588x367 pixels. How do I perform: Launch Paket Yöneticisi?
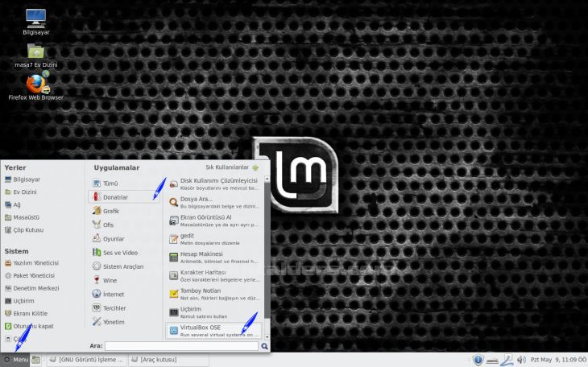point(30,275)
